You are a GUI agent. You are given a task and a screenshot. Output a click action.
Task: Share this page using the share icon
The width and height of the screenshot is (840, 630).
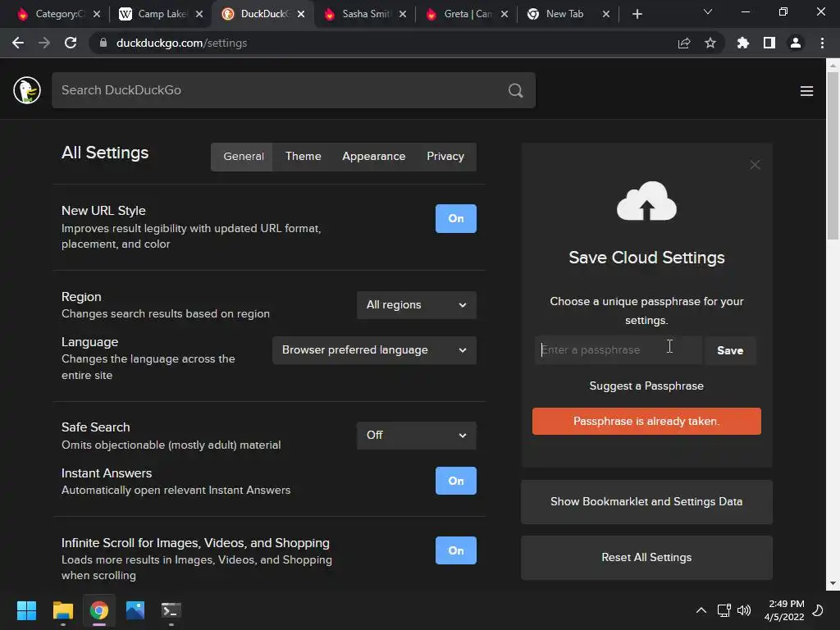[x=684, y=43]
